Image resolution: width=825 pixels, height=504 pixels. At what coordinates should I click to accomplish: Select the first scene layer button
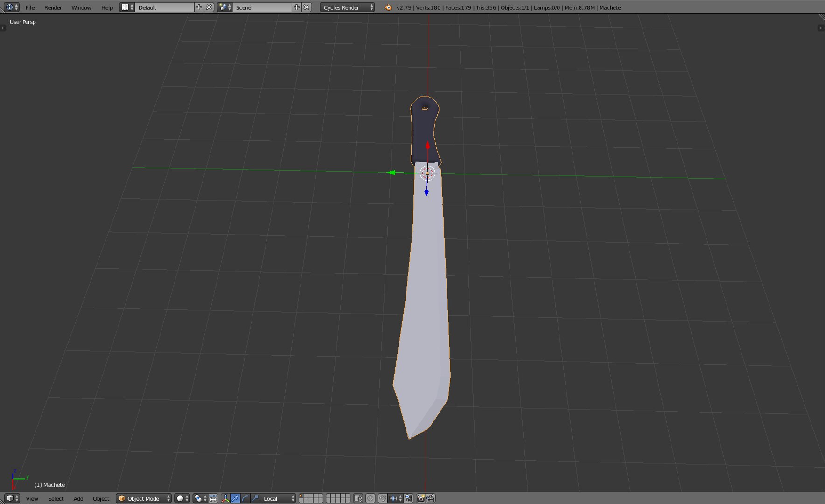[x=301, y=496]
